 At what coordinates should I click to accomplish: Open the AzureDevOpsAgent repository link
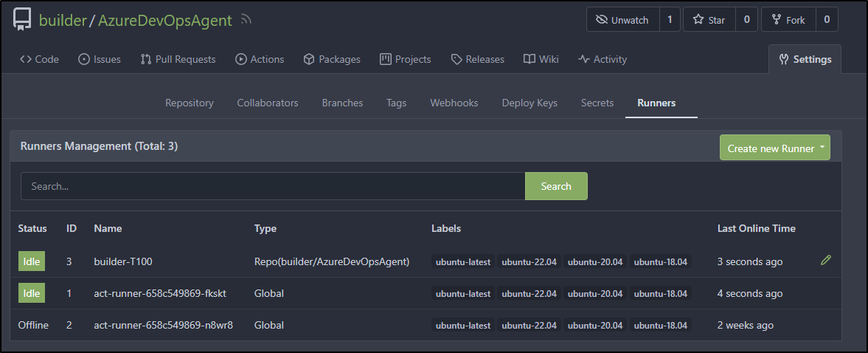(x=165, y=21)
